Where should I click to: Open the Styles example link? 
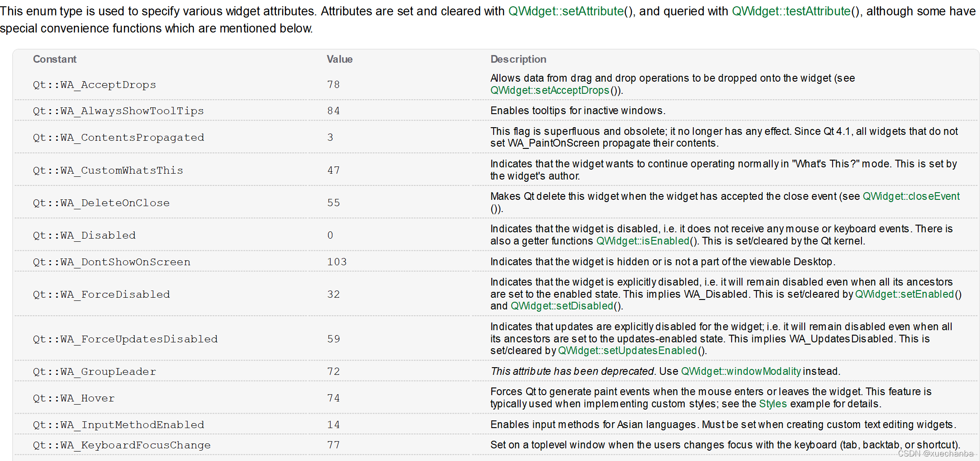click(773, 404)
